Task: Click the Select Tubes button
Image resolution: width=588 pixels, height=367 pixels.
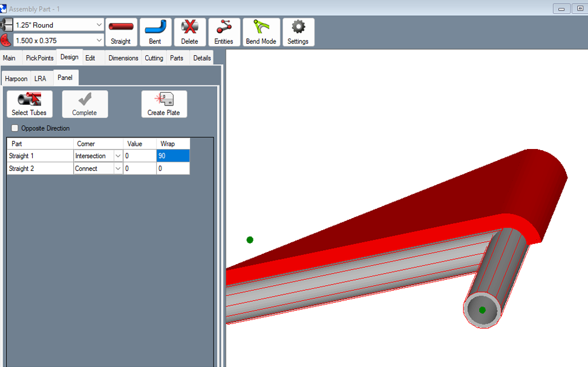Action: pyautogui.click(x=29, y=104)
